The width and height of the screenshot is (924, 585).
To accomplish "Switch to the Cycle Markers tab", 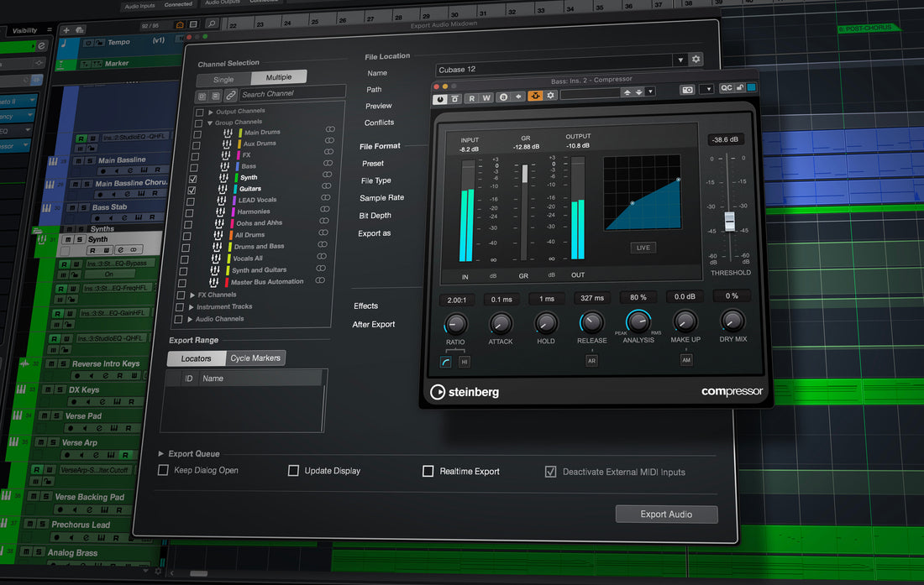I will 255,358.
